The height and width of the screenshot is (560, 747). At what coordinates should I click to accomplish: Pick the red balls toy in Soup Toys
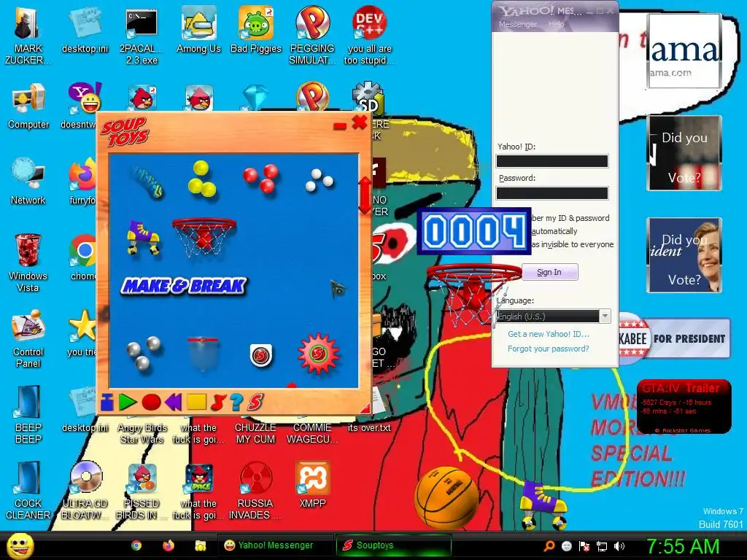[x=261, y=178]
